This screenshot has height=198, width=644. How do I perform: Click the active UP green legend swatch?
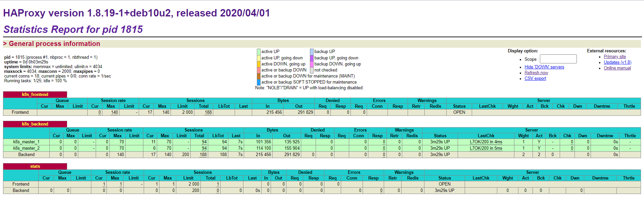(259, 52)
